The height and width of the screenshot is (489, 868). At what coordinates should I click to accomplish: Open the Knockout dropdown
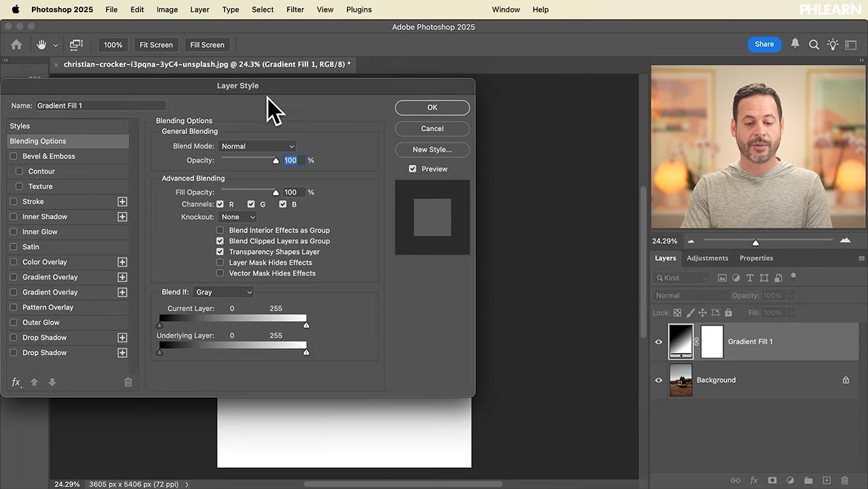(238, 217)
